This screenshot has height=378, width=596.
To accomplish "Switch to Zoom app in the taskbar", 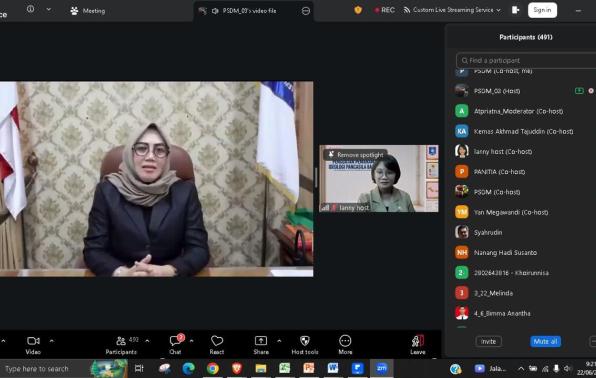I will click(x=381, y=368).
